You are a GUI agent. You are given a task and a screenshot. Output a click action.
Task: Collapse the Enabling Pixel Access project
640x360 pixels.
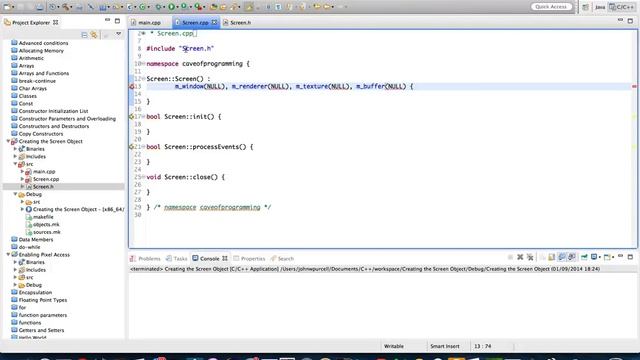(8, 255)
